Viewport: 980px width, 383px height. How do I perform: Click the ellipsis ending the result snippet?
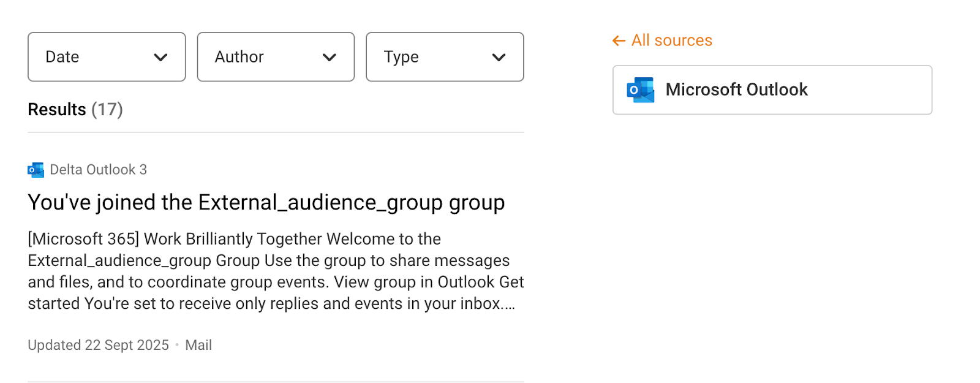click(x=509, y=305)
